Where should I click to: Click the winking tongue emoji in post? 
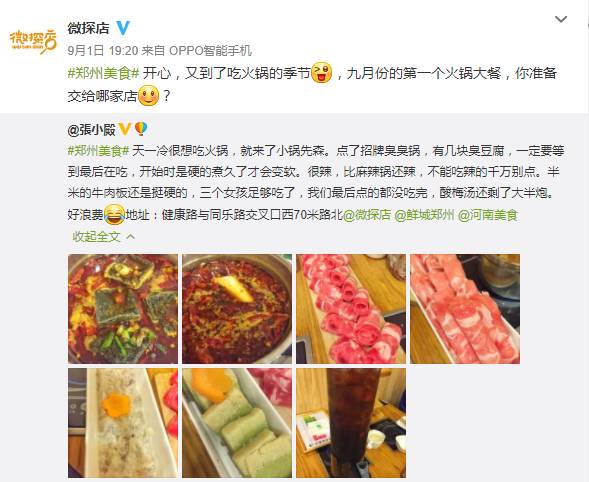tap(322, 73)
